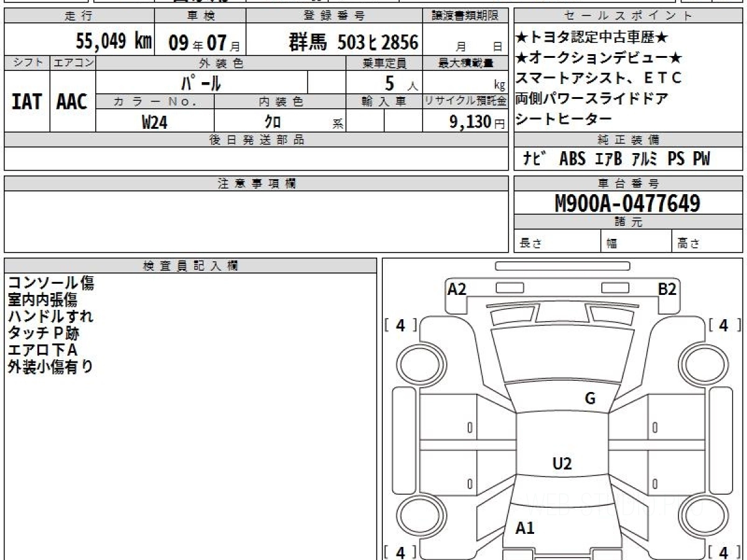
Task: Select the air conditioner value AAC
Action: 72,101
